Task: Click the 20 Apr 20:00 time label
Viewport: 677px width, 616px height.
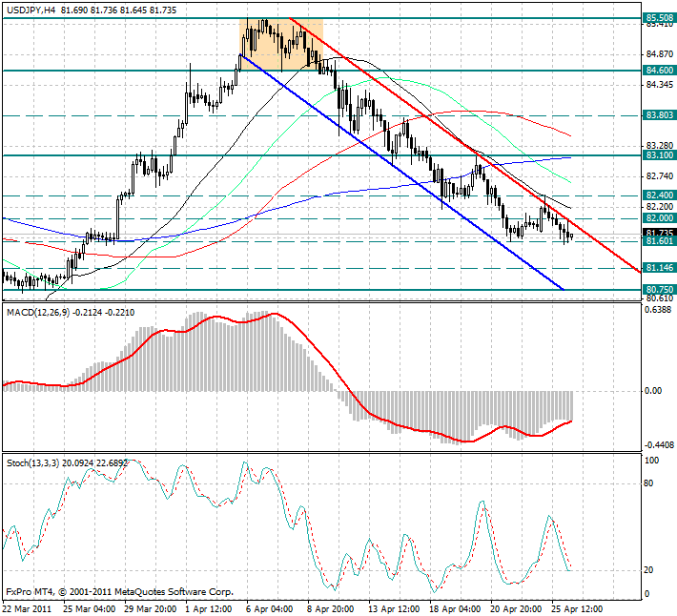Action: (517, 609)
